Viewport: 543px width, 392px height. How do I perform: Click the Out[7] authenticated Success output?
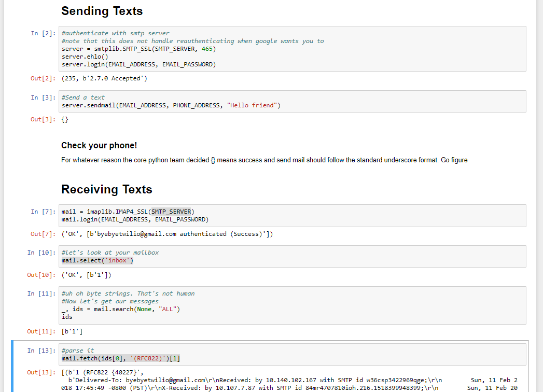(x=168, y=234)
